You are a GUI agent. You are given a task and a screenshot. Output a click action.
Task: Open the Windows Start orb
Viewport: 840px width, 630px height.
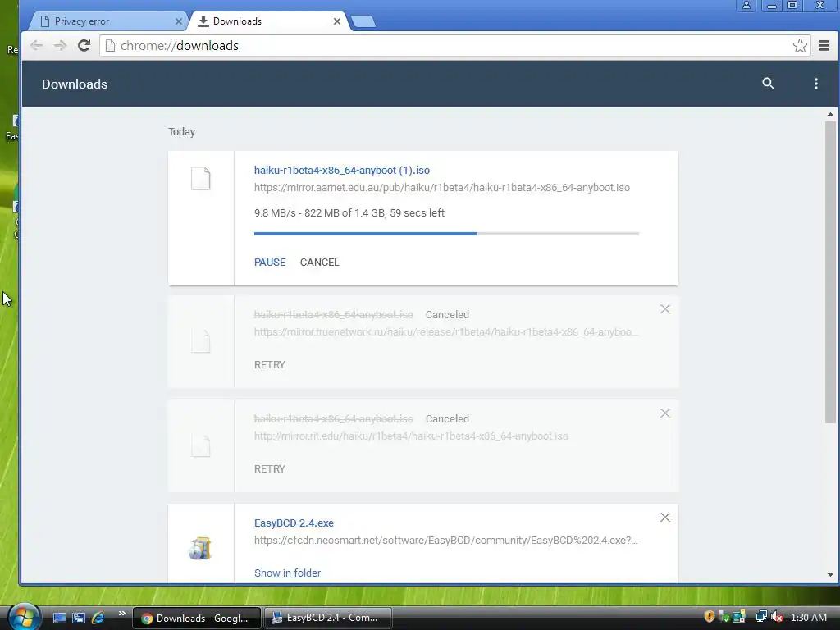tap(25, 617)
